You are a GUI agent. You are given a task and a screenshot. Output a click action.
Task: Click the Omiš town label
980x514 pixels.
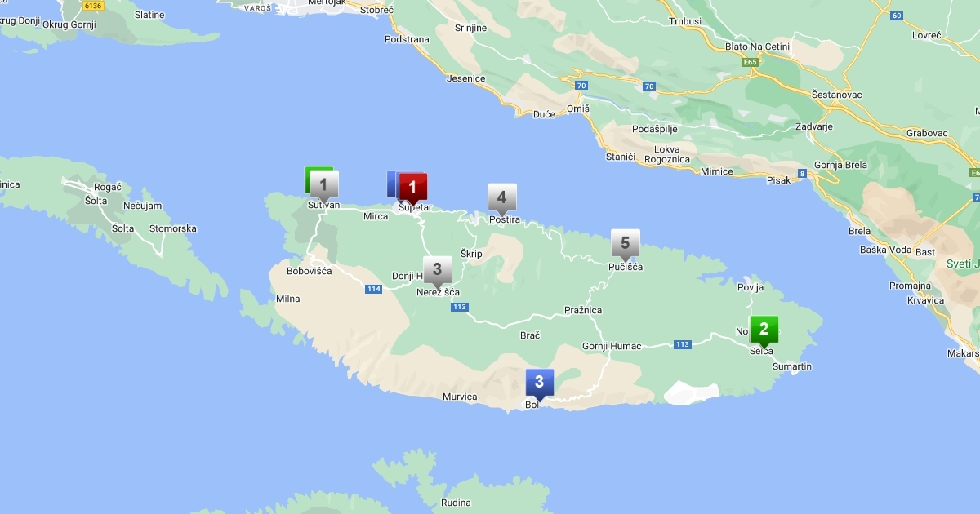tap(578, 109)
